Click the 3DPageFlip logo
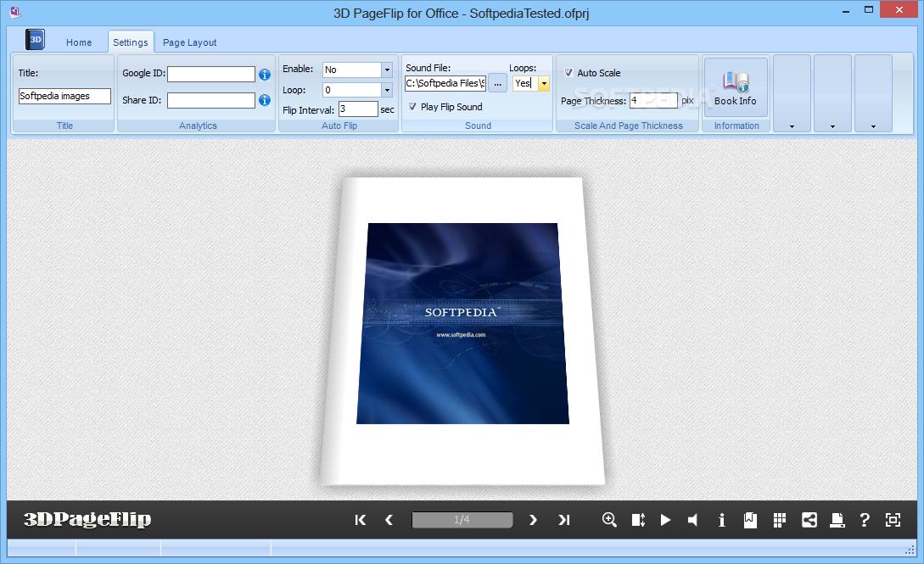The height and width of the screenshot is (564, 924). [87, 519]
